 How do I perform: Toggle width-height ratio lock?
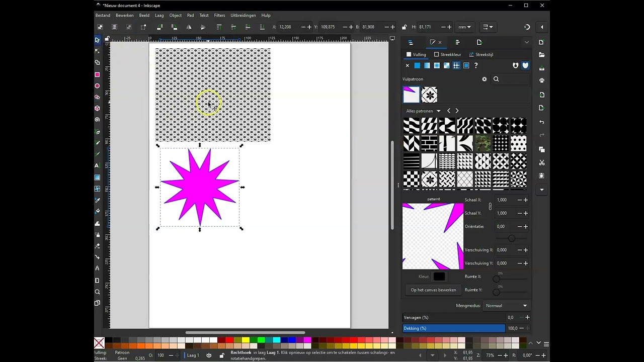405,27
